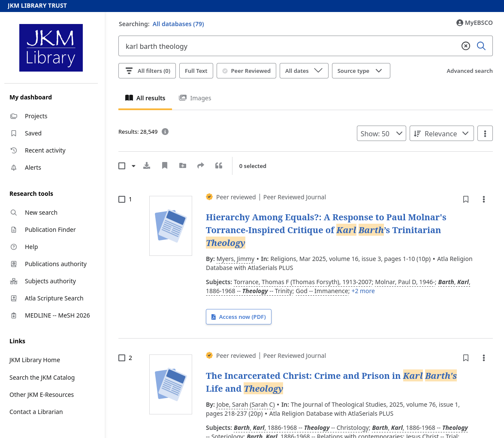Click Access now (PDF) for the Molnar article
504x438 pixels.
[238, 317]
